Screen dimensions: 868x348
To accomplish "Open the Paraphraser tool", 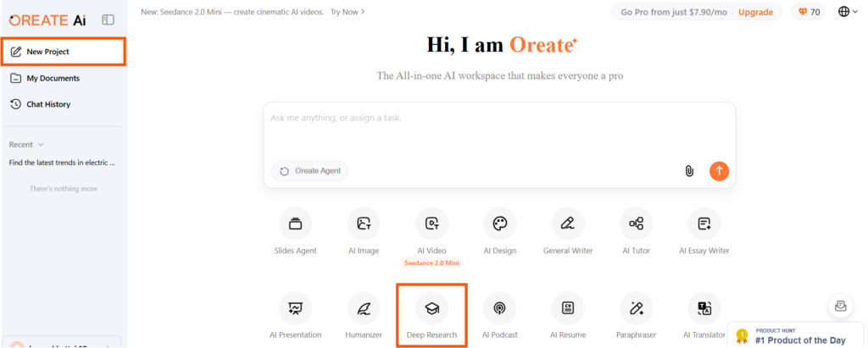I will (x=636, y=315).
